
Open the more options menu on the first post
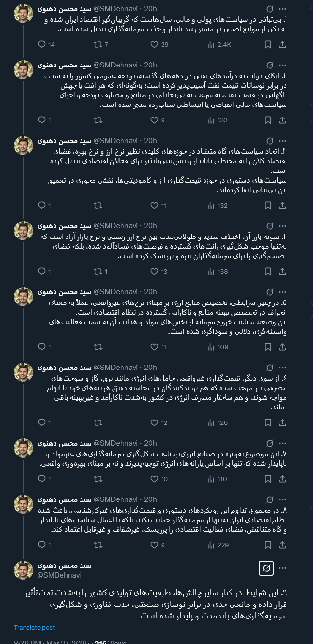click(x=283, y=9)
